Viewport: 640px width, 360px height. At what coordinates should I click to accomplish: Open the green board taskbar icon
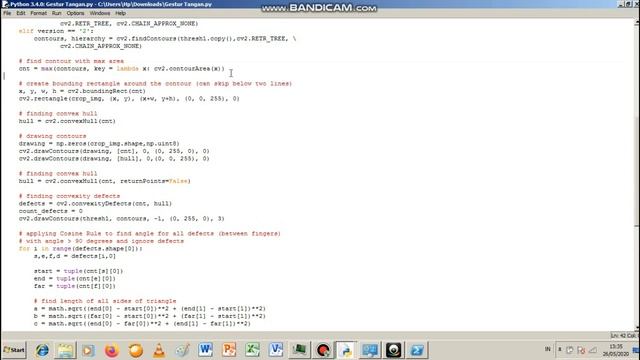pos(299,350)
